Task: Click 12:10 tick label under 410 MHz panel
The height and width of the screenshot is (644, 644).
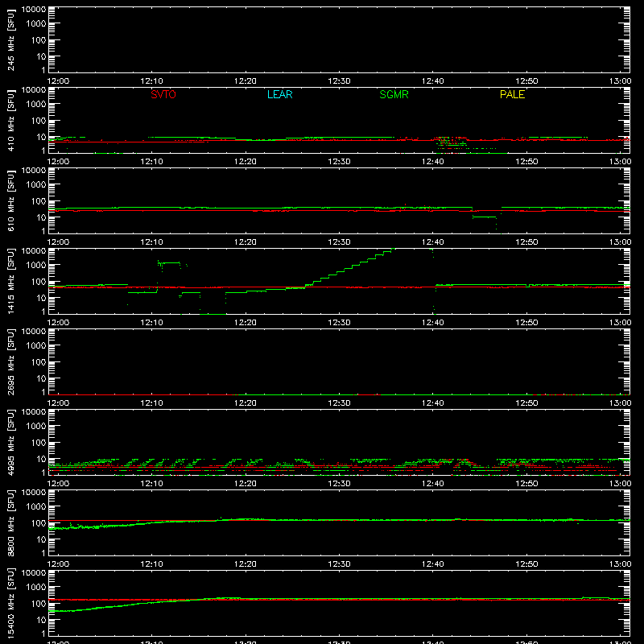Action: [151, 162]
